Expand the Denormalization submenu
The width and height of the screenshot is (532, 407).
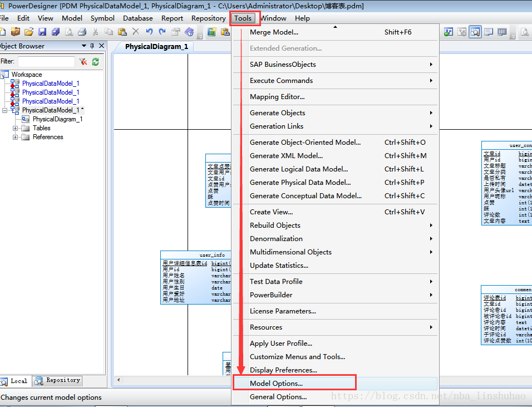(335, 239)
